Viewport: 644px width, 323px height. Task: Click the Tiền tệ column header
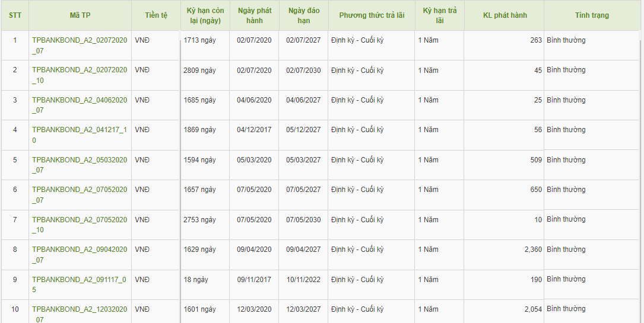tap(156, 15)
